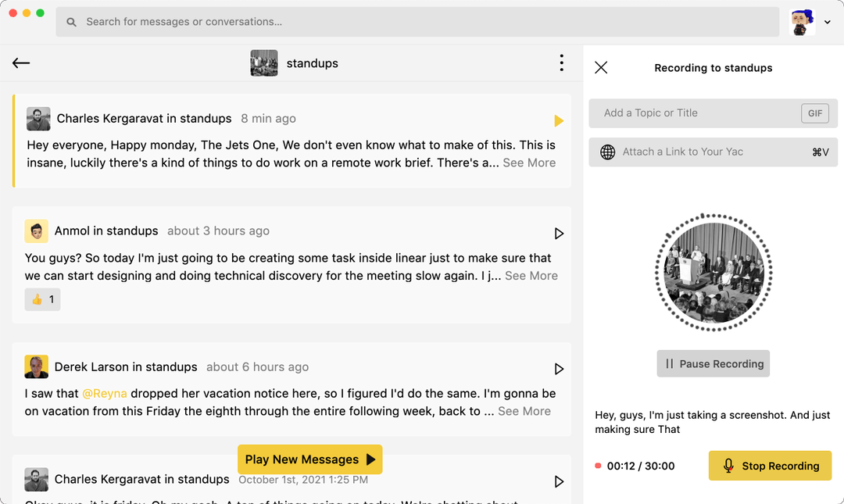Click the 'about 3 hours ago' timestamp
The width and height of the screenshot is (844, 504).
point(218,231)
